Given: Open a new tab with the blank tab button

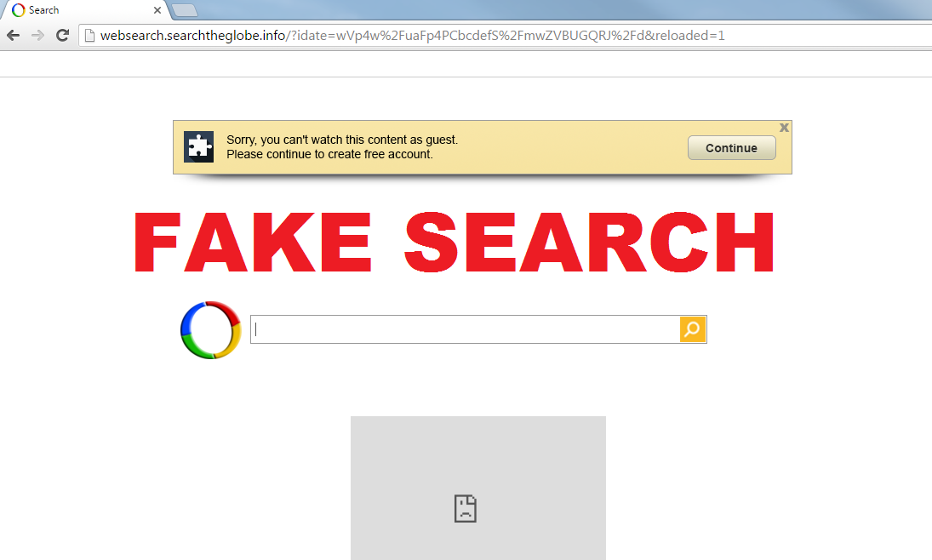Looking at the screenshot, I should point(184,10).
